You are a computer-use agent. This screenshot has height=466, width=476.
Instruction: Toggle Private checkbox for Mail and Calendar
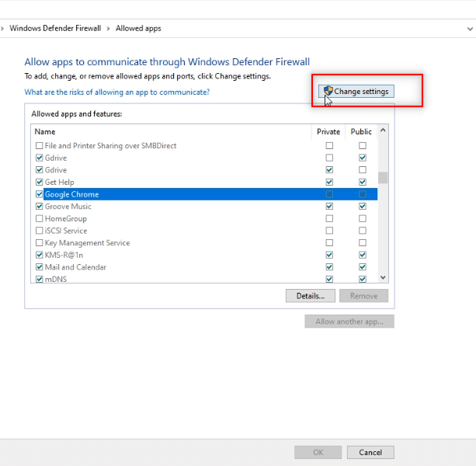click(x=329, y=267)
